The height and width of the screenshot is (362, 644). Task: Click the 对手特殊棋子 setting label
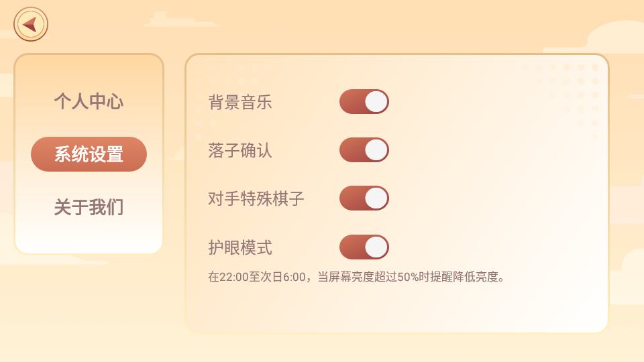click(256, 199)
